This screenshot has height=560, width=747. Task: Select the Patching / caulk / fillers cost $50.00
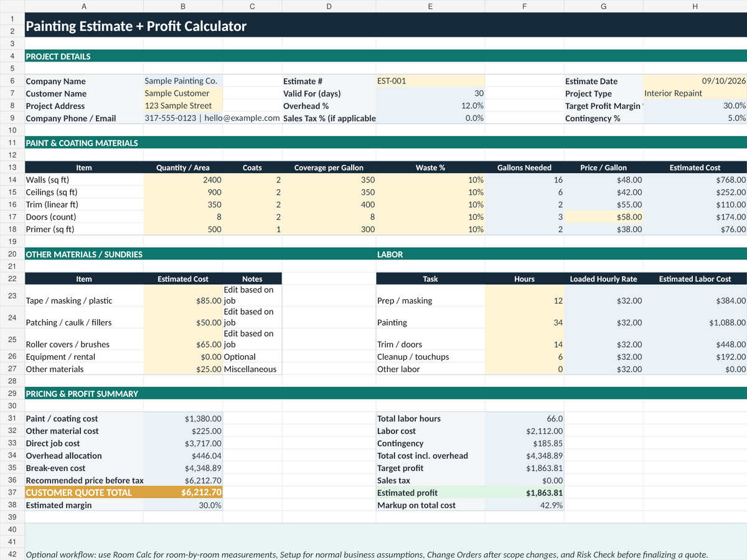click(x=182, y=317)
